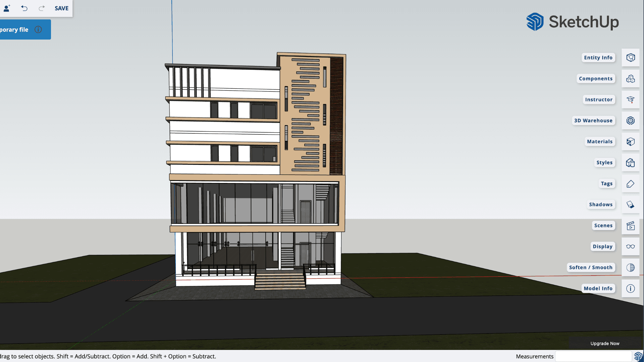Open the Entity Info panel icon

(631, 58)
